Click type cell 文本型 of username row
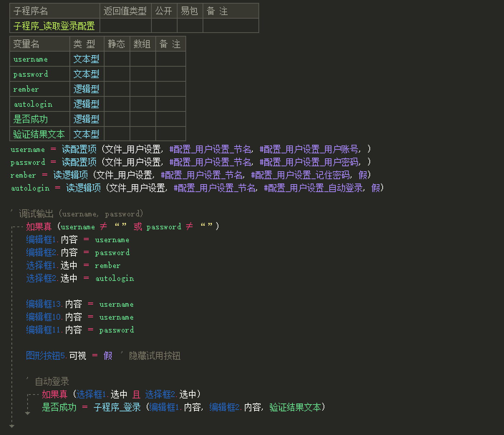 [x=87, y=59]
